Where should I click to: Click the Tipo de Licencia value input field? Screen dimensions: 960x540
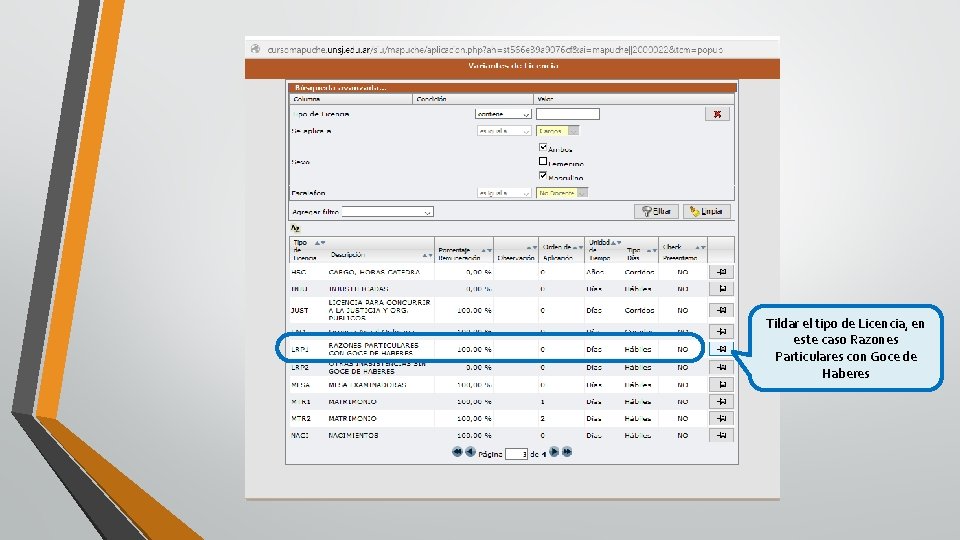coord(568,114)
